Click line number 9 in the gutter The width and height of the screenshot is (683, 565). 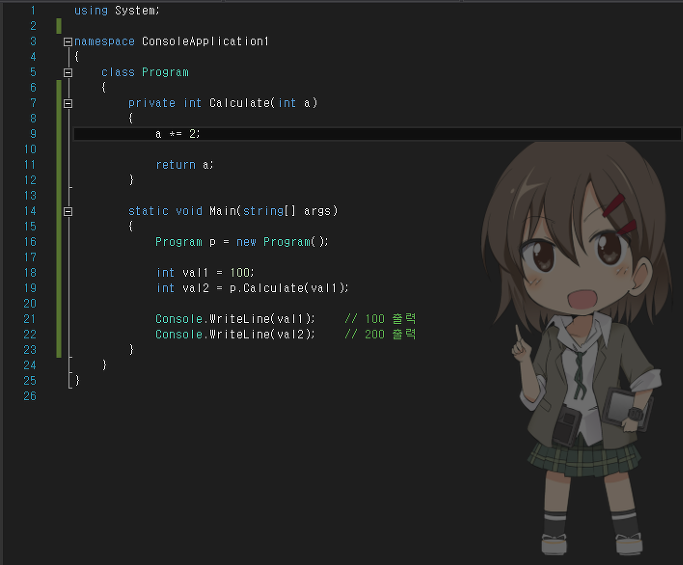(33, 134)
